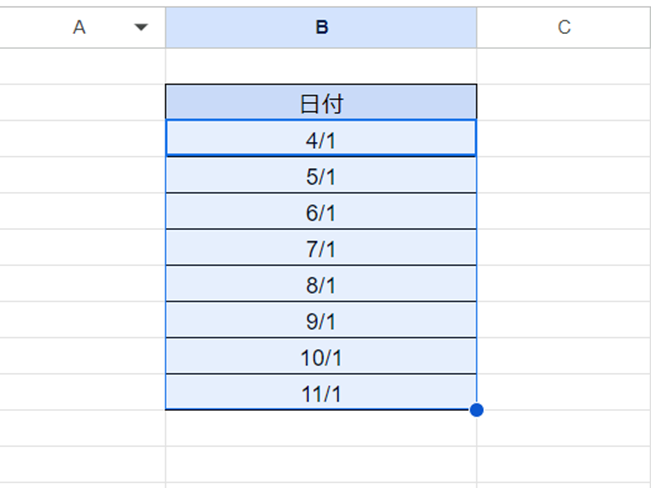
Task: Click column A header letter
Action: (x=79, y=27)
